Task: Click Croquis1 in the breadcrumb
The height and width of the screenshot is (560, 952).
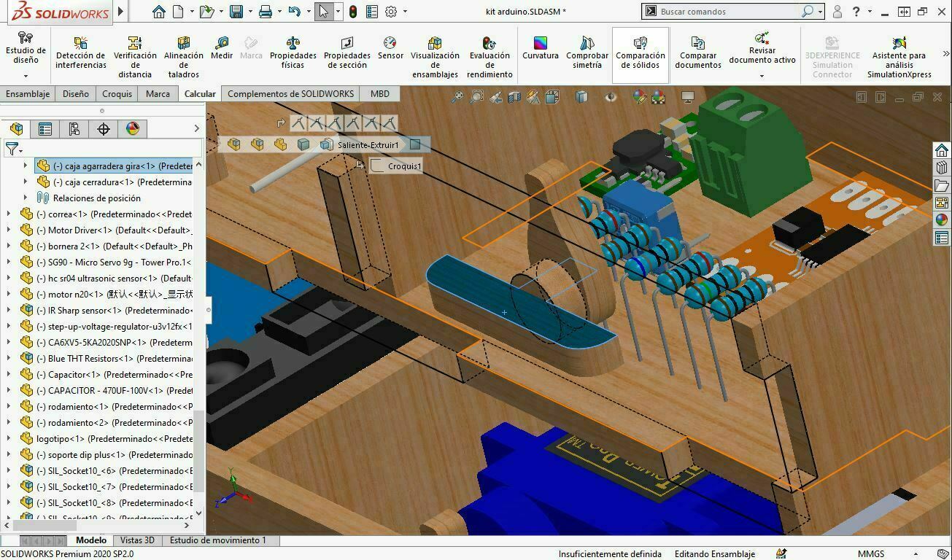Action: (x=404, y=166)
